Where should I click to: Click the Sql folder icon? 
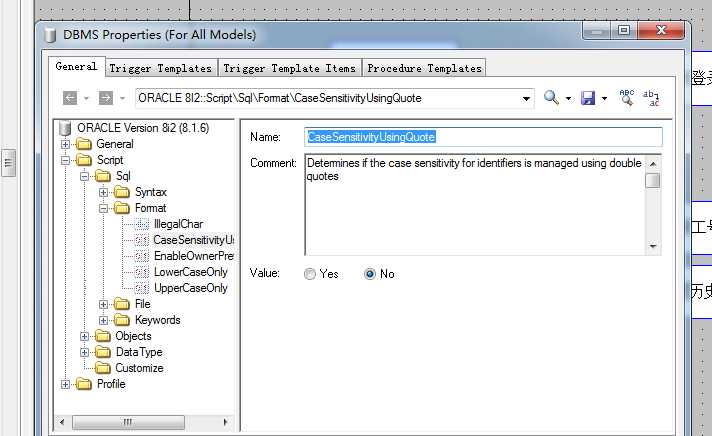103,176
